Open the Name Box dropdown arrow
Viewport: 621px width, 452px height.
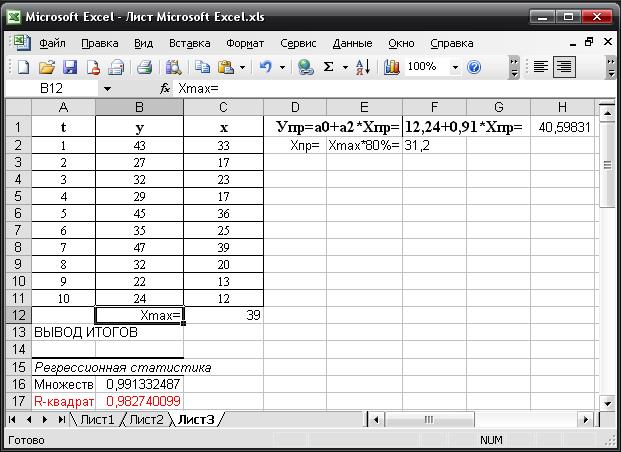coord(107,89)
